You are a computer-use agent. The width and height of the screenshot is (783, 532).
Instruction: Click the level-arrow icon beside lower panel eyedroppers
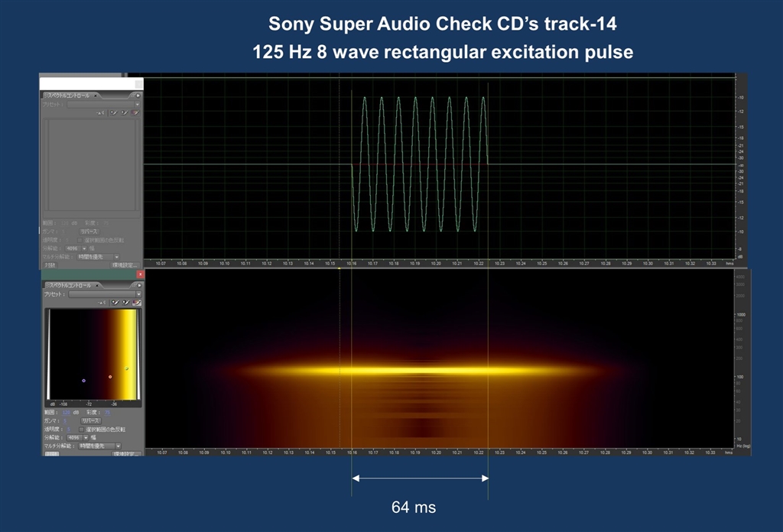102,303
